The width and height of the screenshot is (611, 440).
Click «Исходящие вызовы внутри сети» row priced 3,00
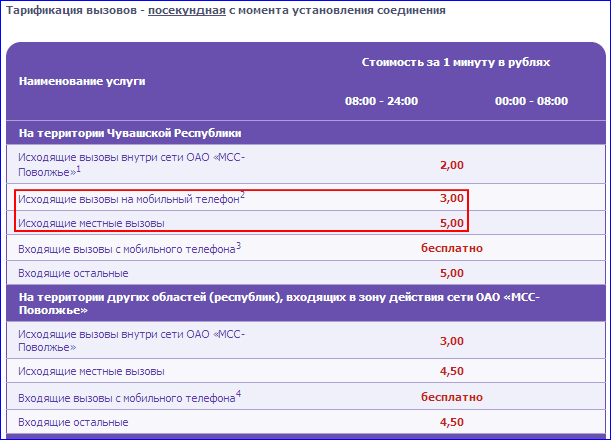click(306, 340)
